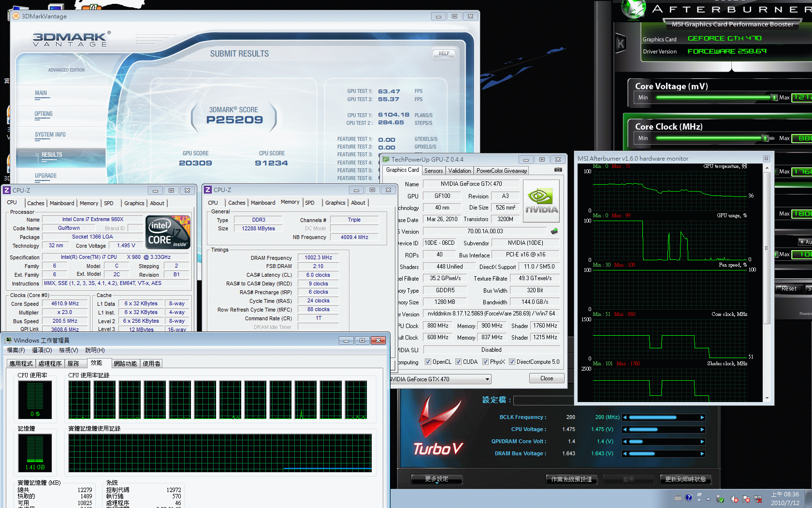Open the Graphics tab in left CPU-Z
812x508 pixels.
click(134, 203)
